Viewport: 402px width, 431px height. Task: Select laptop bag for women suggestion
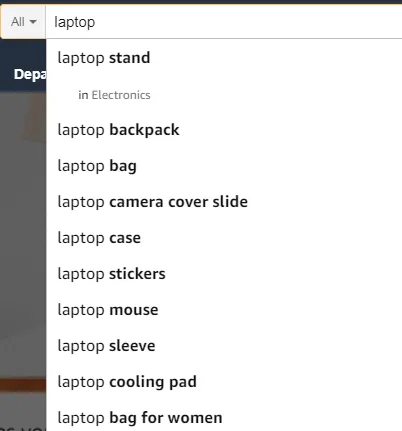(x=224, y=417)
